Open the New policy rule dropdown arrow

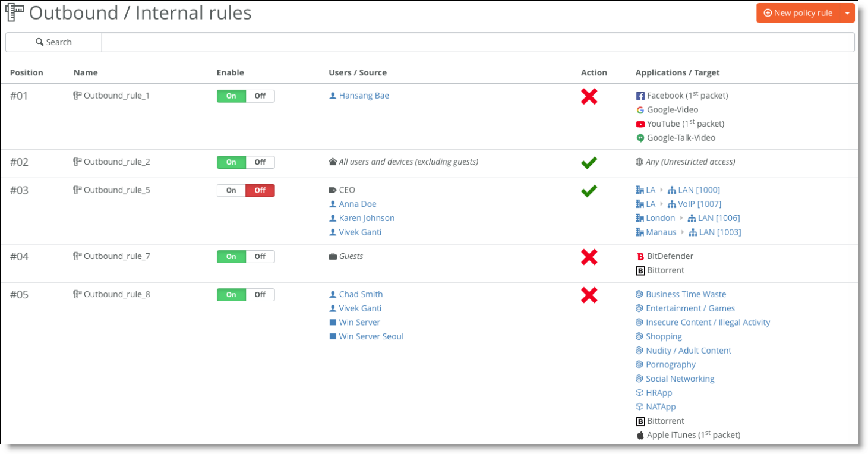coord(847,13)
